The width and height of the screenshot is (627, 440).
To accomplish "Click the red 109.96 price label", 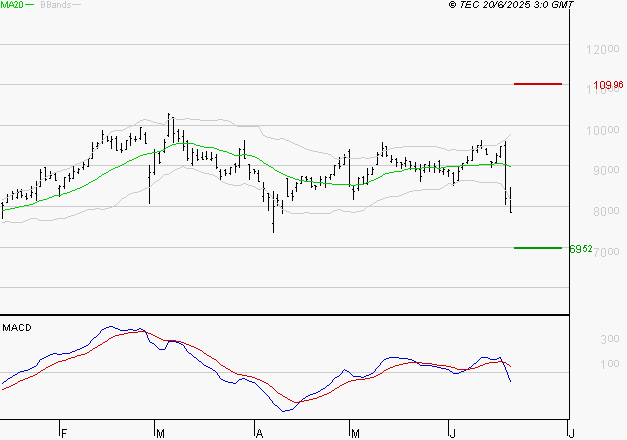I will click(x=607, y=86).
